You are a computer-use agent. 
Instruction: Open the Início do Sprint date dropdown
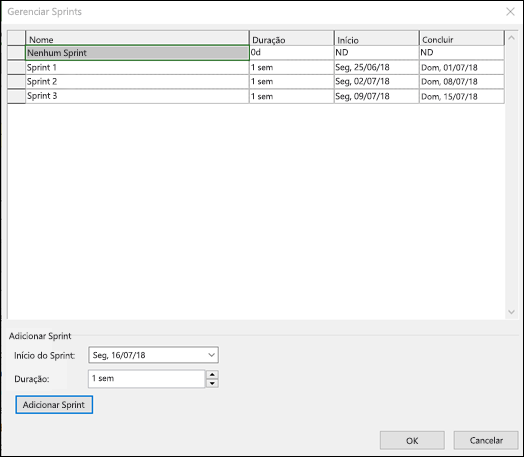pos(211,355)
